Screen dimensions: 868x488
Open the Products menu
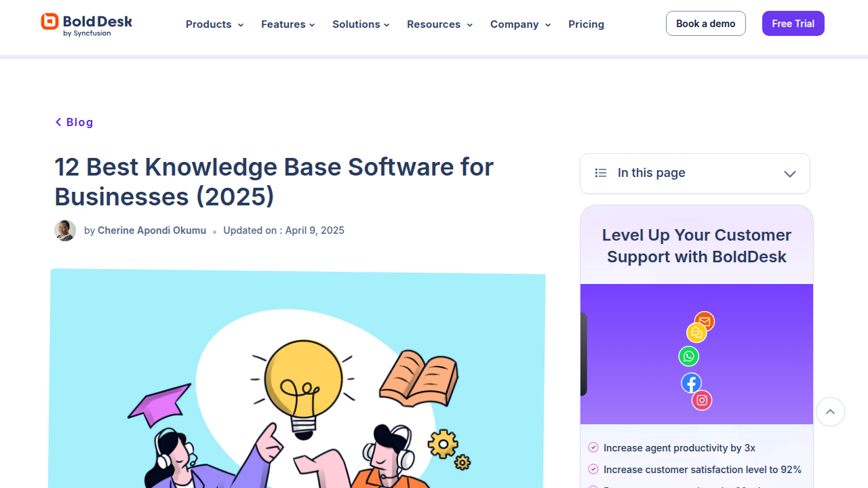(x=214, y=24)
